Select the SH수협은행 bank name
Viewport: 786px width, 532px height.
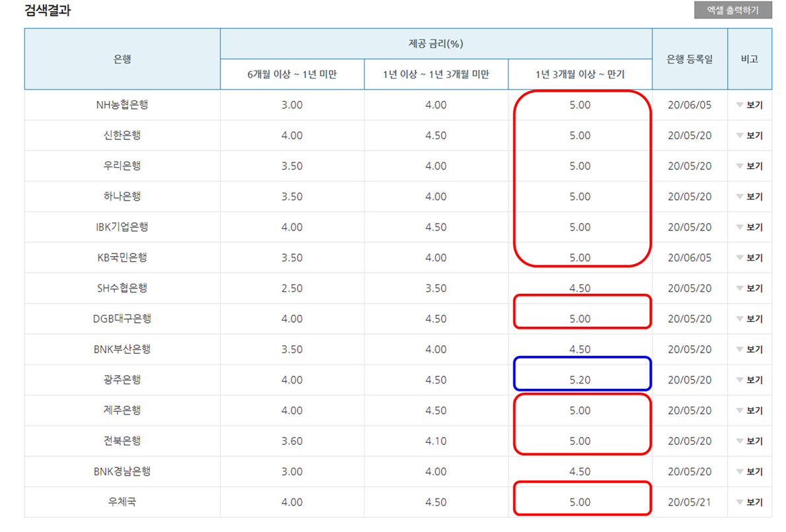pyautogui.click(x=122, y=288)
